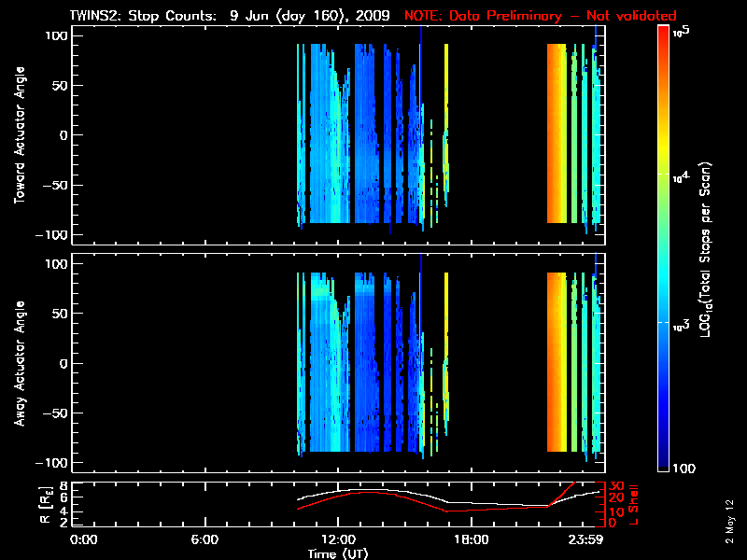The width and height of the screenshot is (747, 560).
Task: Select the Away Actuator Angle axis label
Action: [19, 363]
